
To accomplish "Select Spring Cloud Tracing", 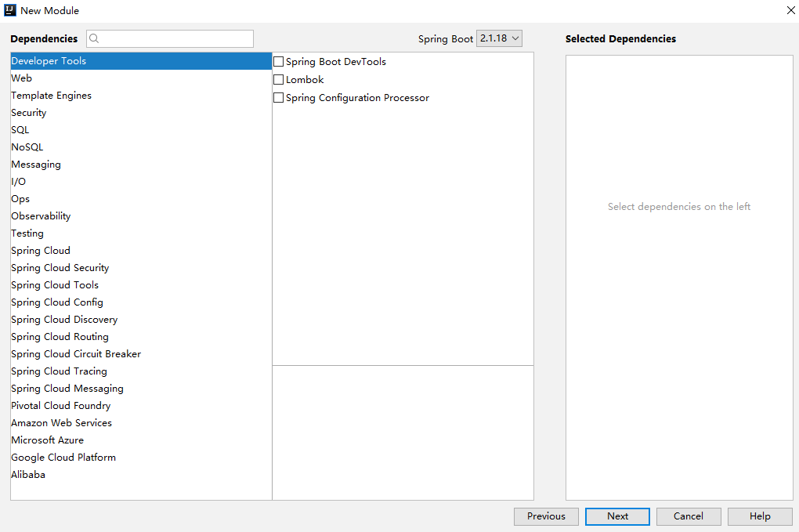I will pyautogui.click(x=141, y=371).
